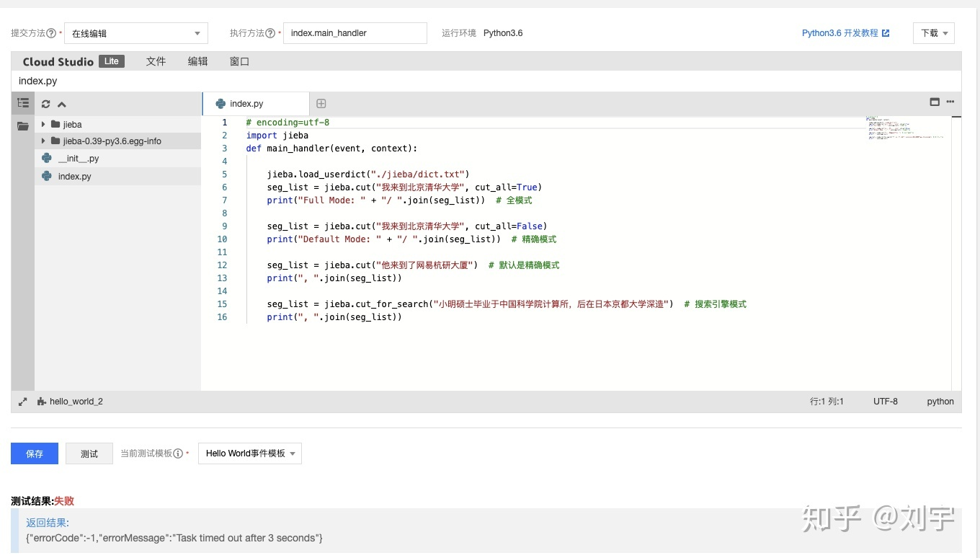Screen dimensions: 980x558
Task: Click the jieba.load_userdict code line
Action: point(367,174)
